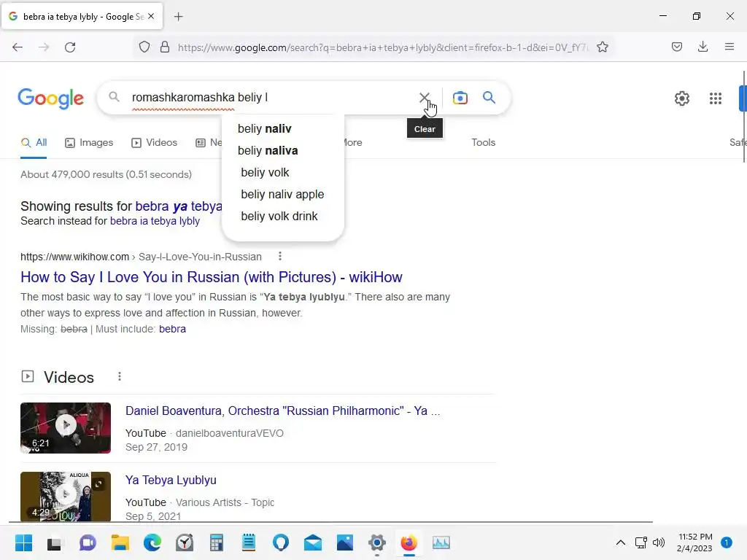
Task: Switch to the Images tab
Action: tap(89, 142)
